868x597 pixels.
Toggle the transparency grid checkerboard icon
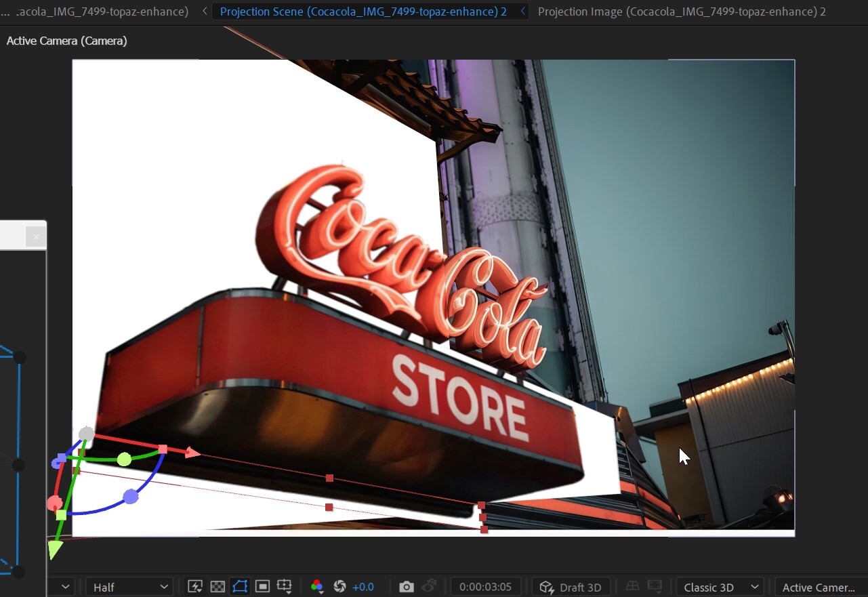tap(218, 587)
